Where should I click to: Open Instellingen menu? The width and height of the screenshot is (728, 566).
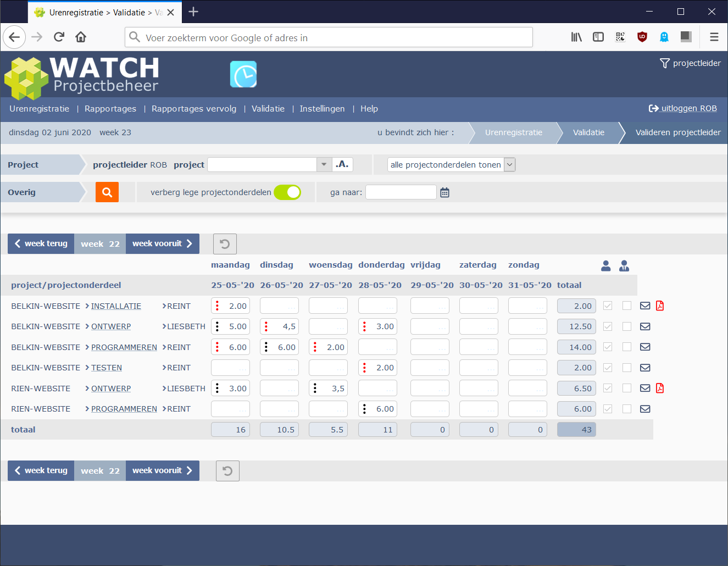point(323,109)
